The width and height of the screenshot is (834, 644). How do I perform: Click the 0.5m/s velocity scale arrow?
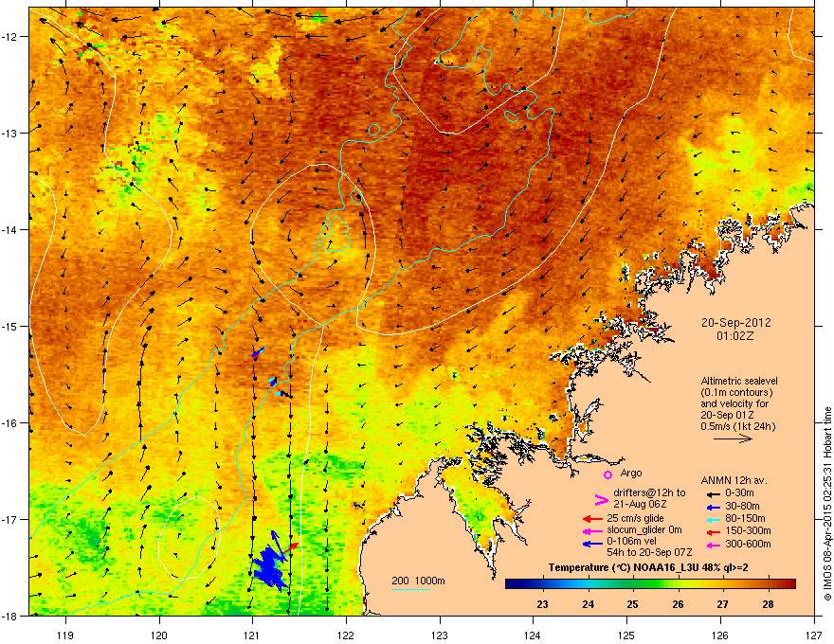733,438
